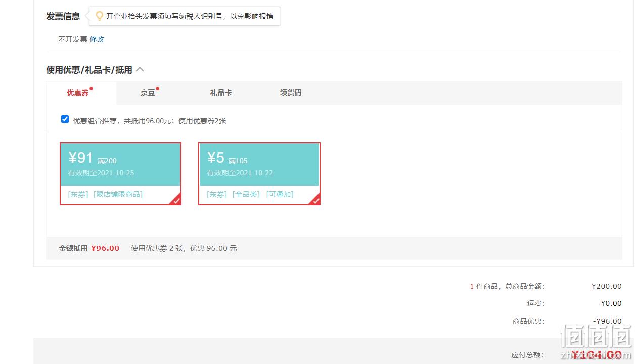Click the 运费 ¥0.00 value
636x364 pixels.
611,303
